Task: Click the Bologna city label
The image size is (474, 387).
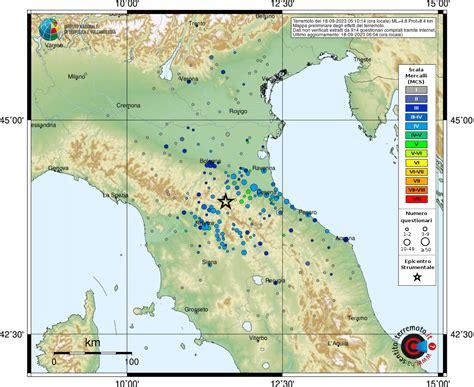Action: (x=210, y=161)
